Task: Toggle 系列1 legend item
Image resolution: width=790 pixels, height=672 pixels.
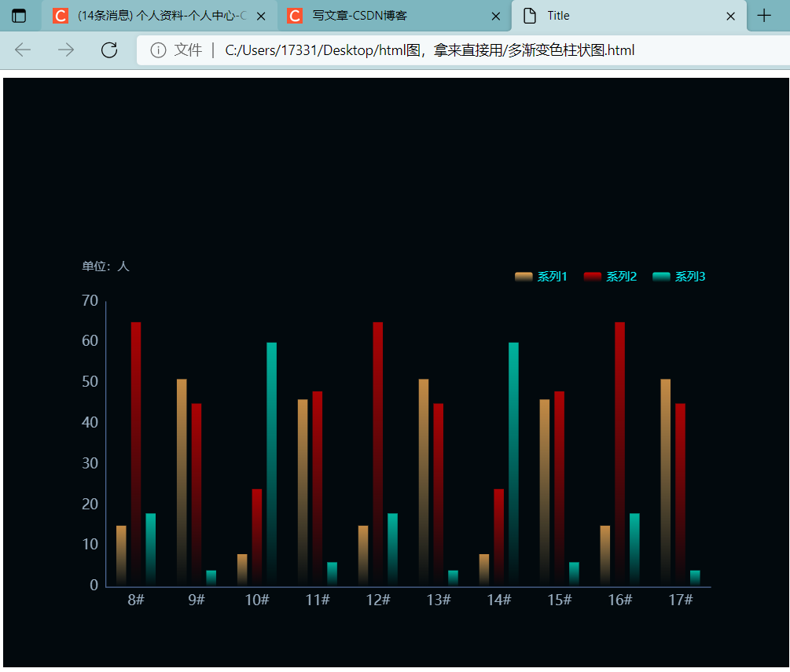Action: click(541, 277)
